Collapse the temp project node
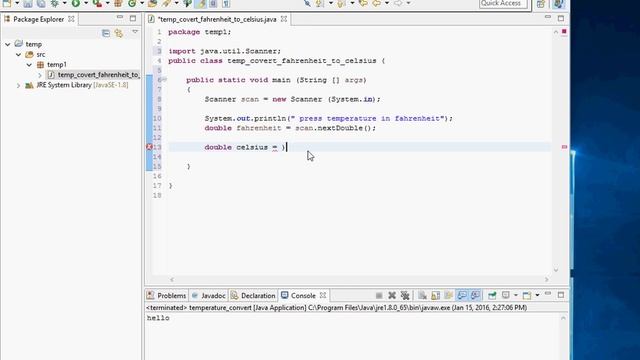The image size is (640, 360). click(x=8, y=44)
